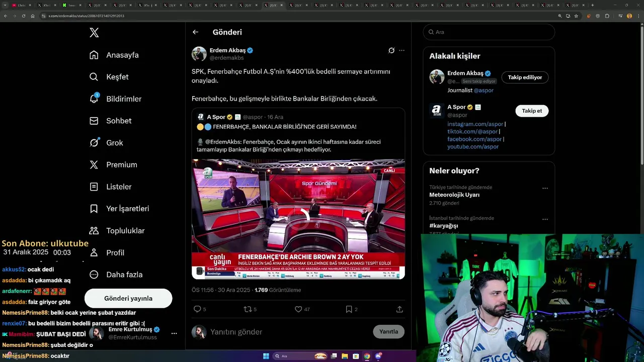644x362 pixels.
Task: Open the #karyağışı trend
Action: pyautogui.click(x=443, y=226)
